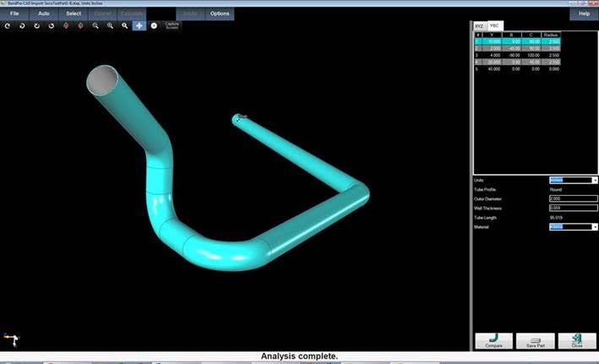
Task: Click the third white rotate-view arrow icon
Action: (36, 25)
